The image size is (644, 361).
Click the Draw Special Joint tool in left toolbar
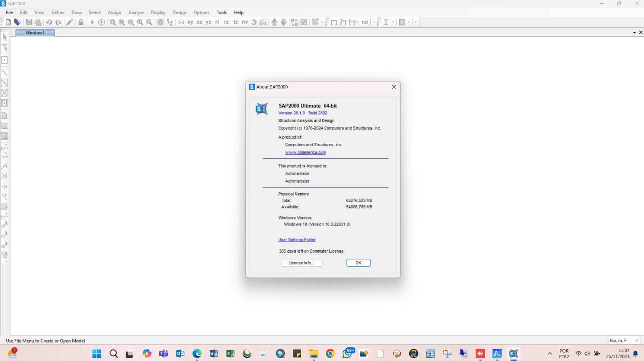click(x=5, y=60)
